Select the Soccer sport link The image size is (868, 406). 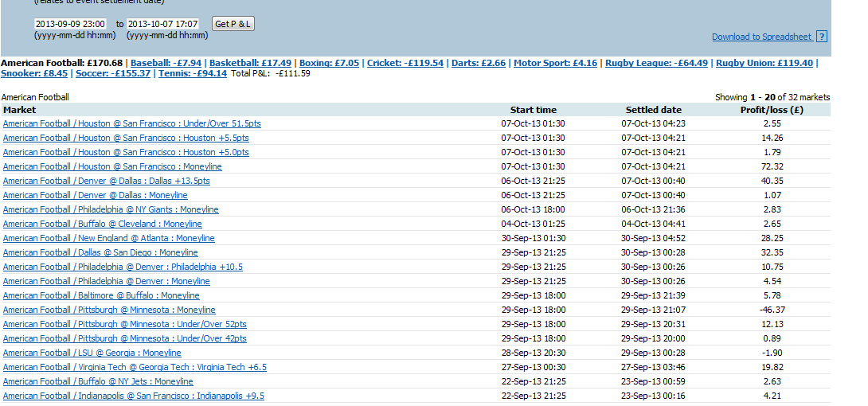click(113, 73)
